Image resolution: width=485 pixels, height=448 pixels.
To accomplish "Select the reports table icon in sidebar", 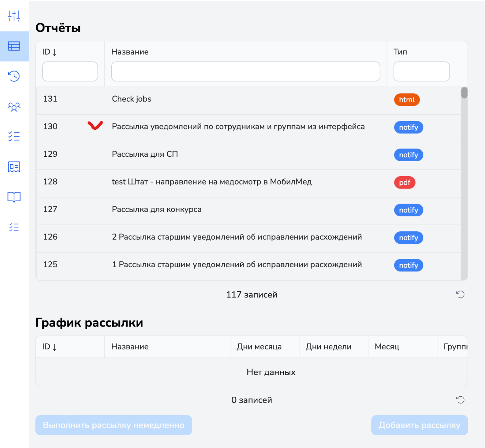I will [14, 46].
